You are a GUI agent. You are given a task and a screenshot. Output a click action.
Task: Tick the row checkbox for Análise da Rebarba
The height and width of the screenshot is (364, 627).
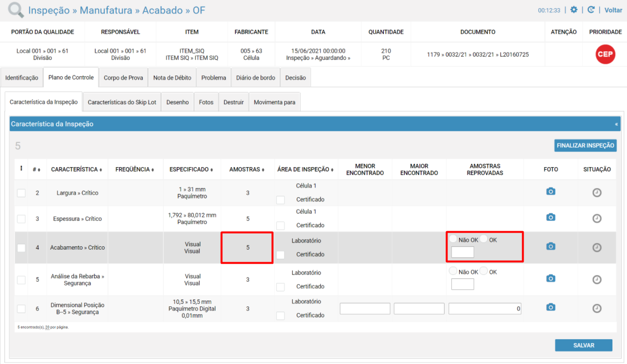pos(21,280)
